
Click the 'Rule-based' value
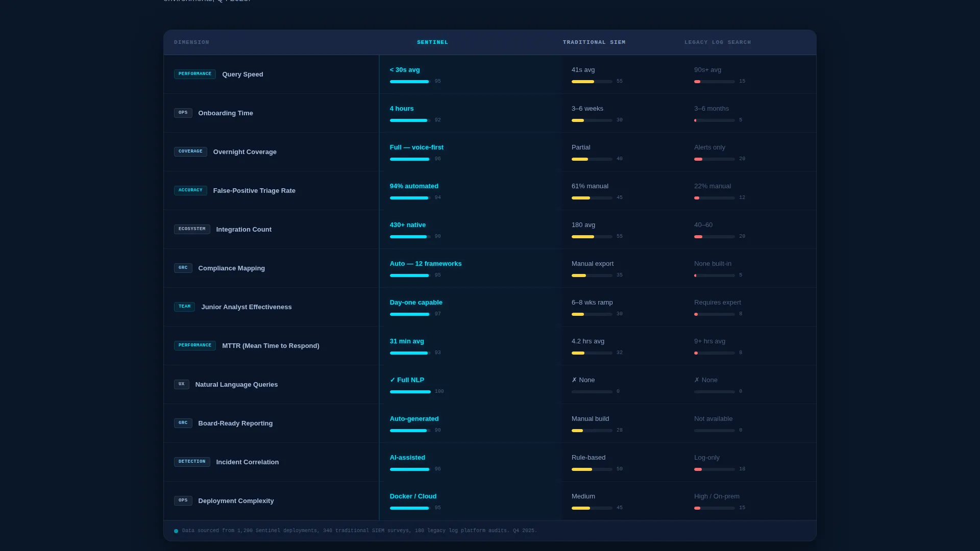pyautogui.click(x=589, y=458)
